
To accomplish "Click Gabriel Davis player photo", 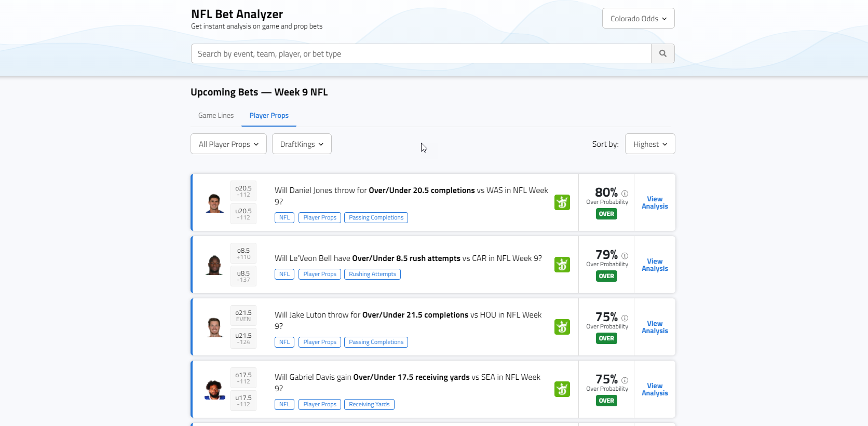I will (x=214, y=390).
